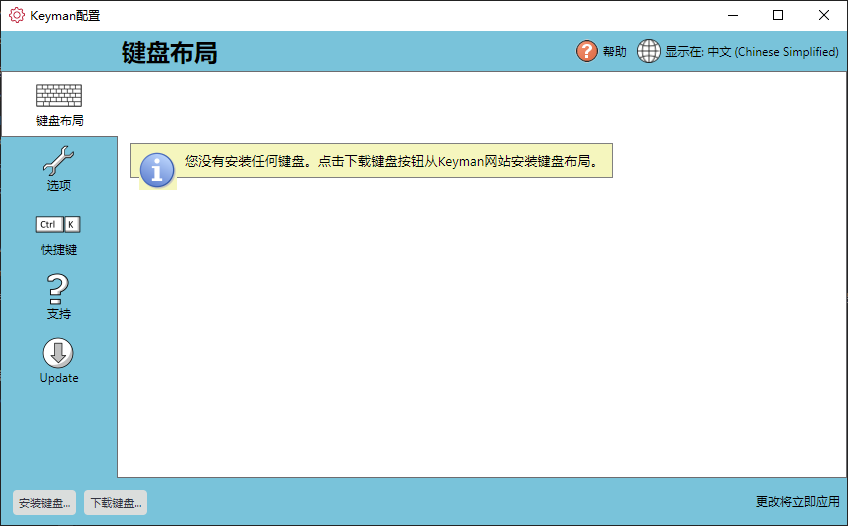
Task: Click the 键盘布局 page heading
Action: [169, 53]
